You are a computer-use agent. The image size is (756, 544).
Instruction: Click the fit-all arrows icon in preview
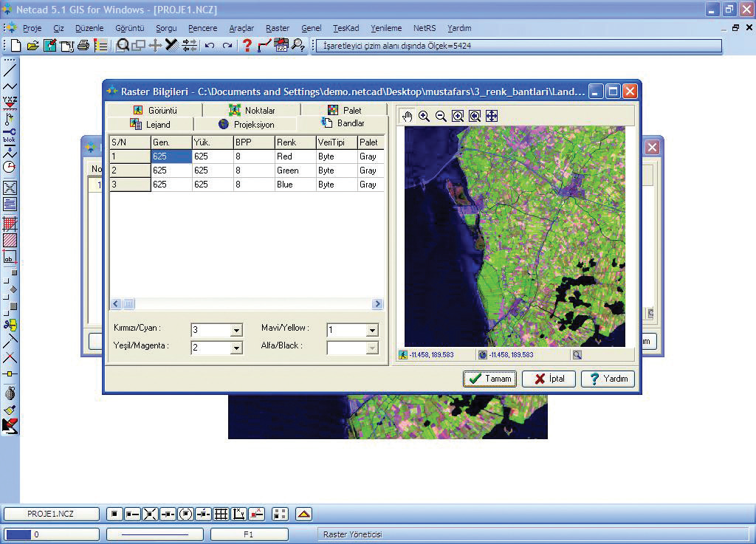(x=492, y=117)
